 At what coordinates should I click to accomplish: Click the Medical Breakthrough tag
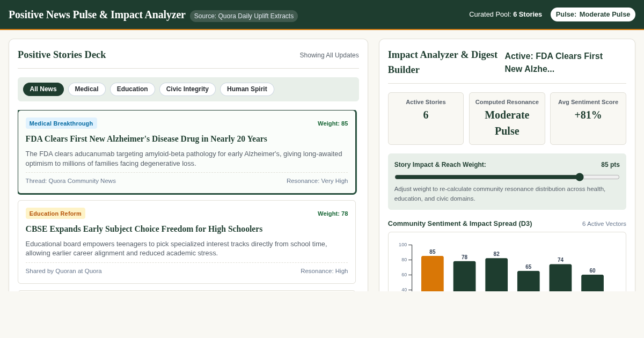click(x=61, y=123)
